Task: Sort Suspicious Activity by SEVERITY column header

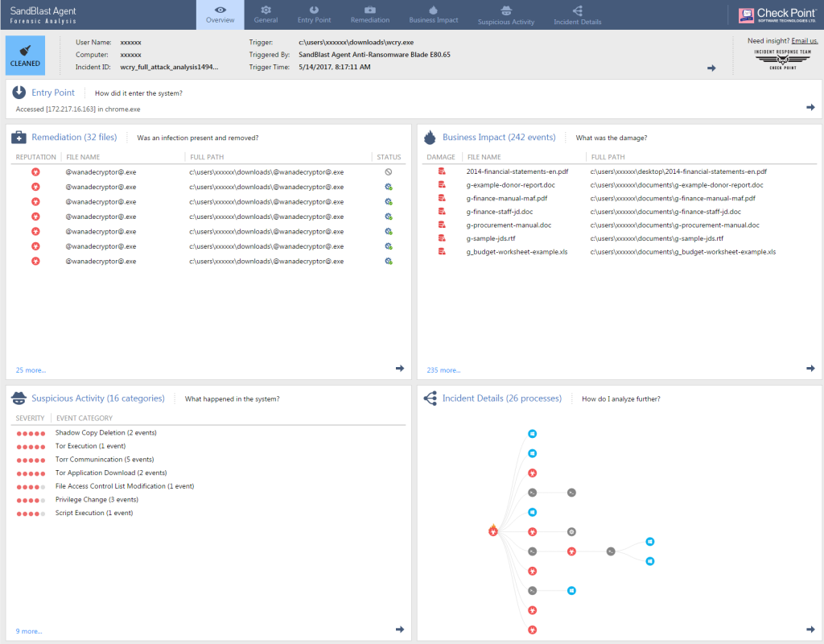Action: (30, 418)
